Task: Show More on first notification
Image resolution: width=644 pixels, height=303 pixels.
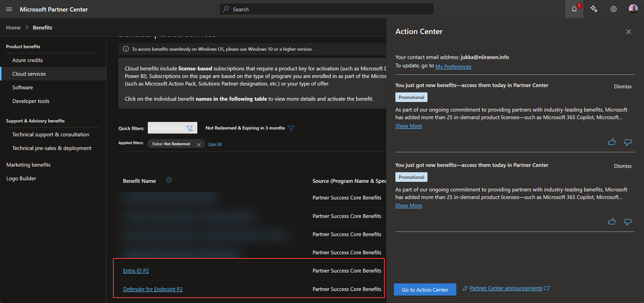Action: coord(408,126)
